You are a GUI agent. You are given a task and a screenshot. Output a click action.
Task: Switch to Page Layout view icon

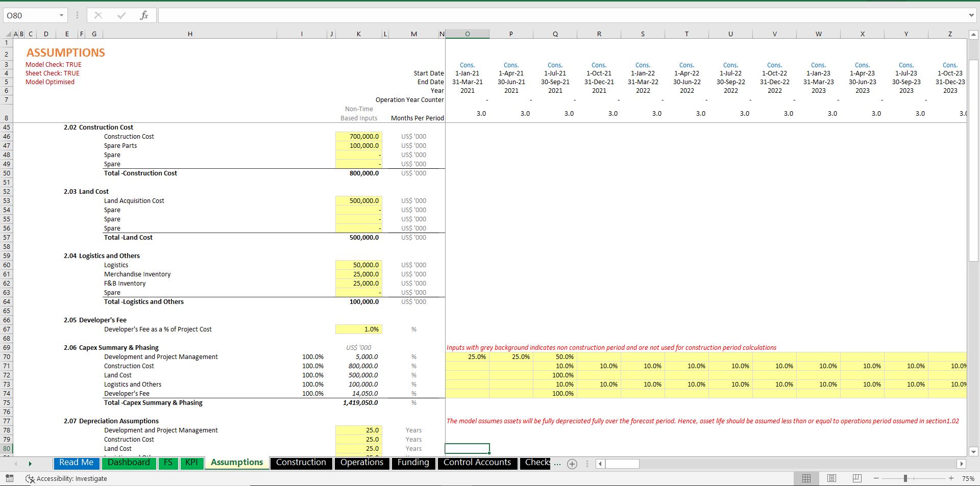pyautogui.click(x=831, y=478)
